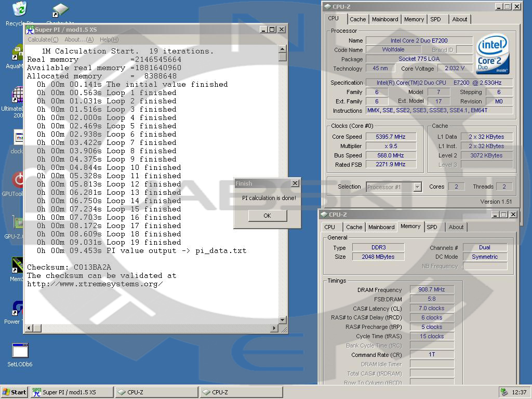Click memory Type value DDR3
This screenshot has width=532, height=399.
click(x=378, y=247)
